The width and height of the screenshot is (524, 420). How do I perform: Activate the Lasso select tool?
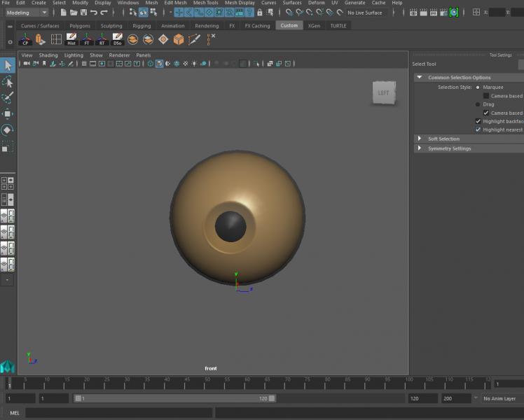click(x=8, y=82)
